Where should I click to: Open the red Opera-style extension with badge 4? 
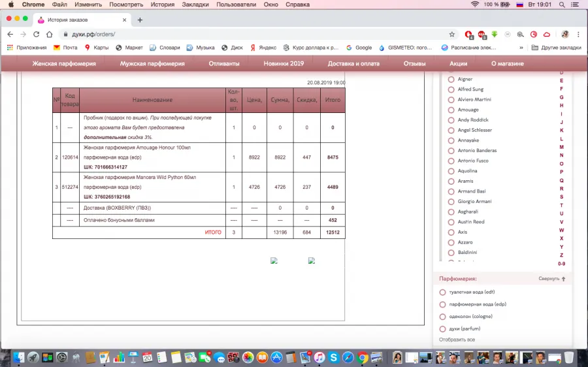pos(468,35)
